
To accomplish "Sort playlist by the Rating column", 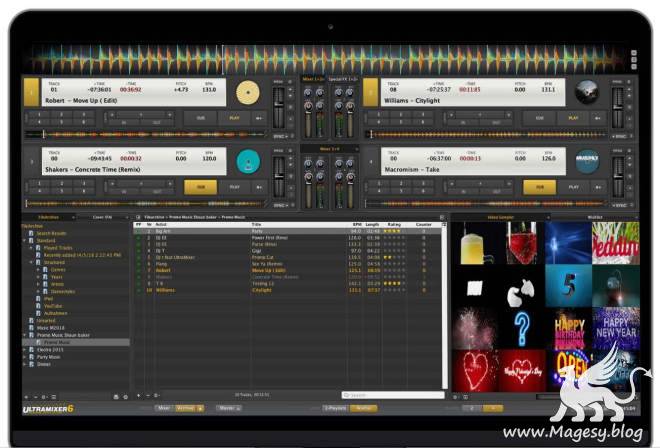I will (x=394, y=225).
